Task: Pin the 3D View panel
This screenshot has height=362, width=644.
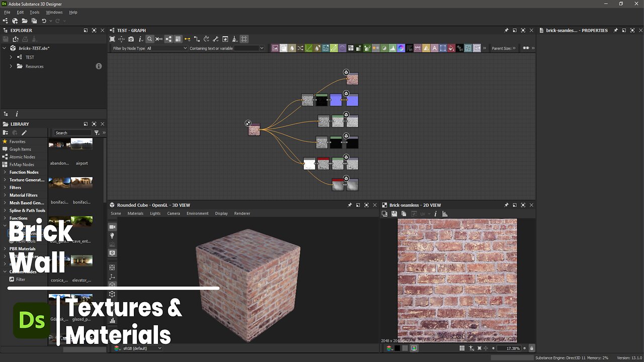Action: [x=350, y=205]
